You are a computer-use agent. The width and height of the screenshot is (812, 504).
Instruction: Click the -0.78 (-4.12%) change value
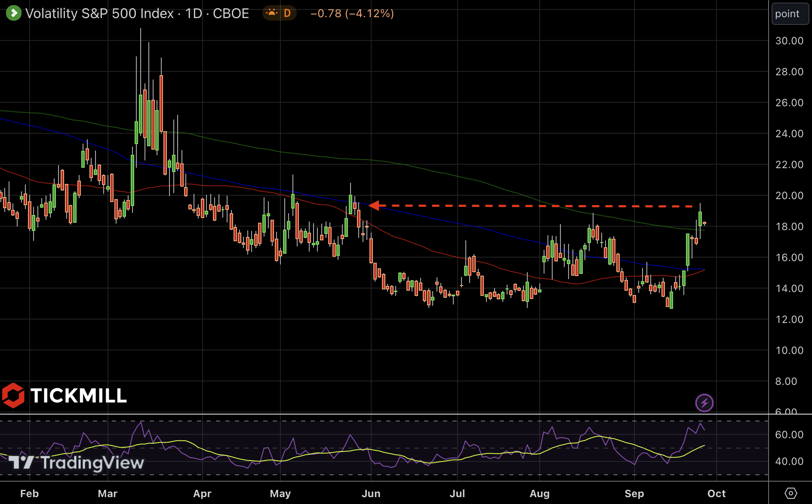[x=352, y=13]
